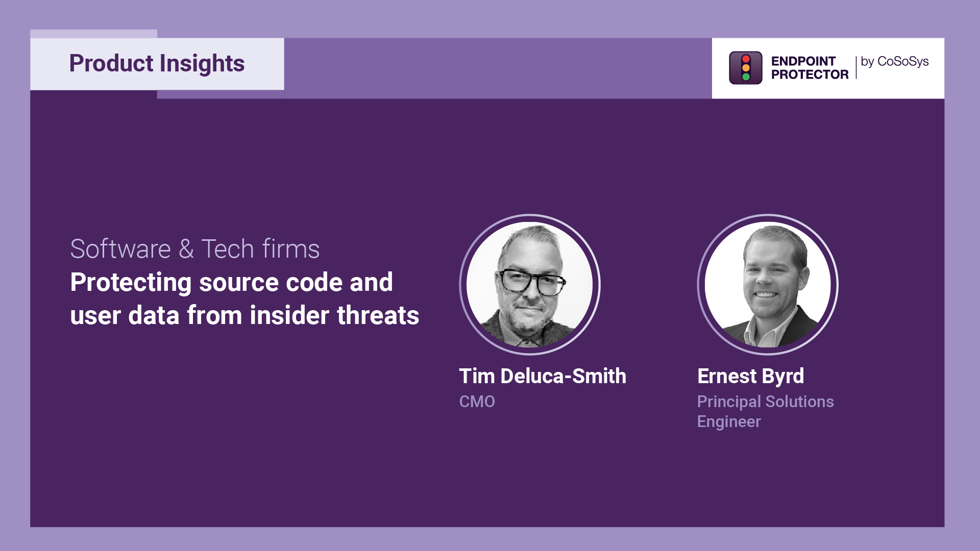Select Ernest Byrd's portrait photo
The image size is (980, 551).
pyautogui.click(x=768, y=284)
